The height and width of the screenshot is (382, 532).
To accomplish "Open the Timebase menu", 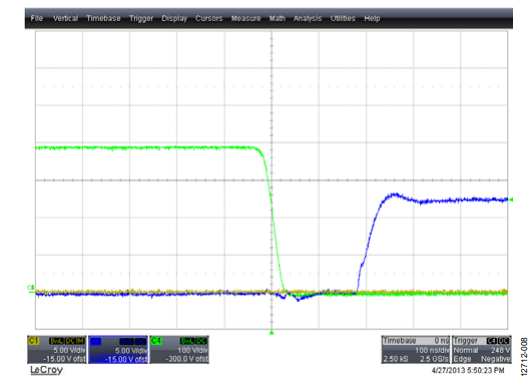I will [103, 18].
